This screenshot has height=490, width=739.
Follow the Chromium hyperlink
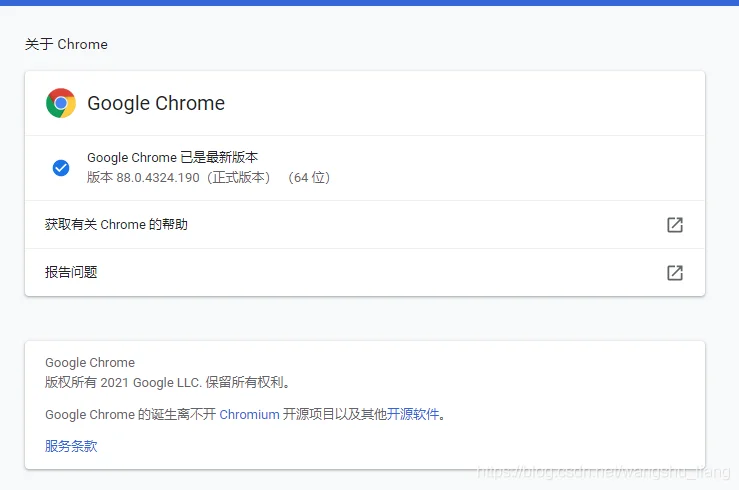click(249, 415)
